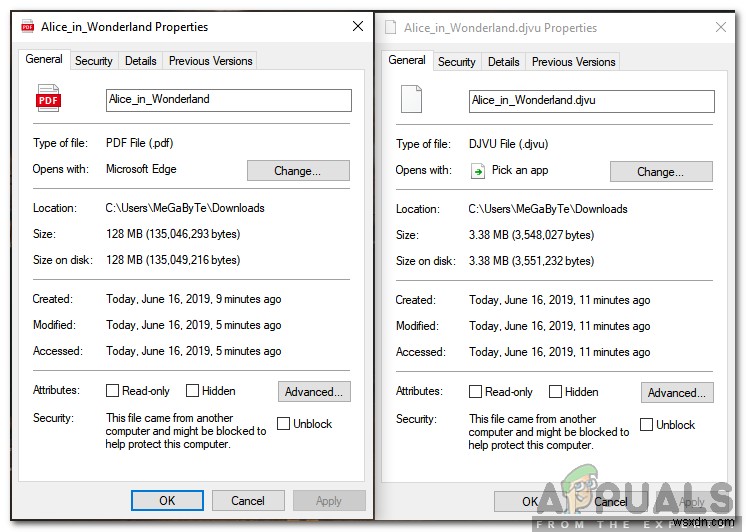Click the Microsoft Edge opens-with text
The height and width of the screenshot is (532, 746).
pos(141,169)
